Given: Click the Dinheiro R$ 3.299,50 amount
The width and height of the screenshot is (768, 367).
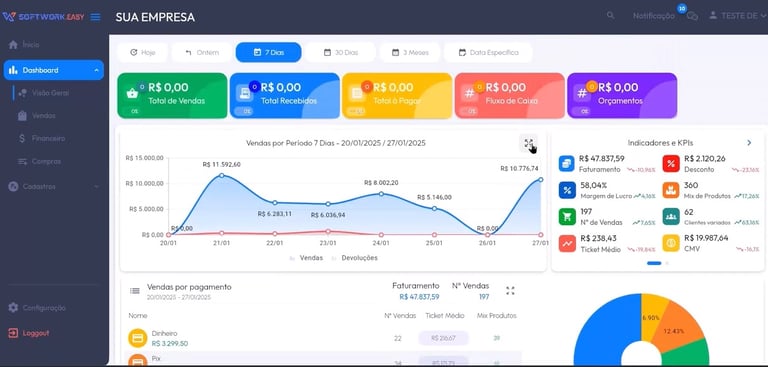Looking at the screenshot, I should coord(169,343).
